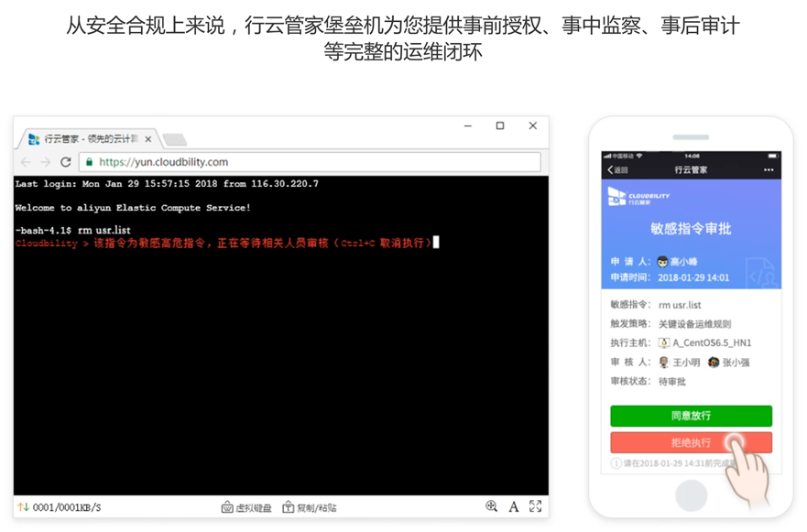This screenshot has width=807, height=532.
Task: Click the -bash-4.1$ rm usr.list line
Action: tap(73, 230)
